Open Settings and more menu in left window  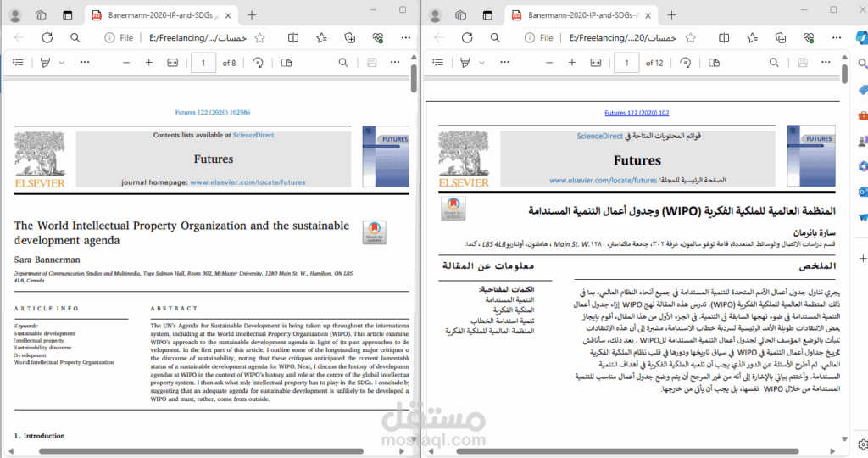[x=406, y=37]
